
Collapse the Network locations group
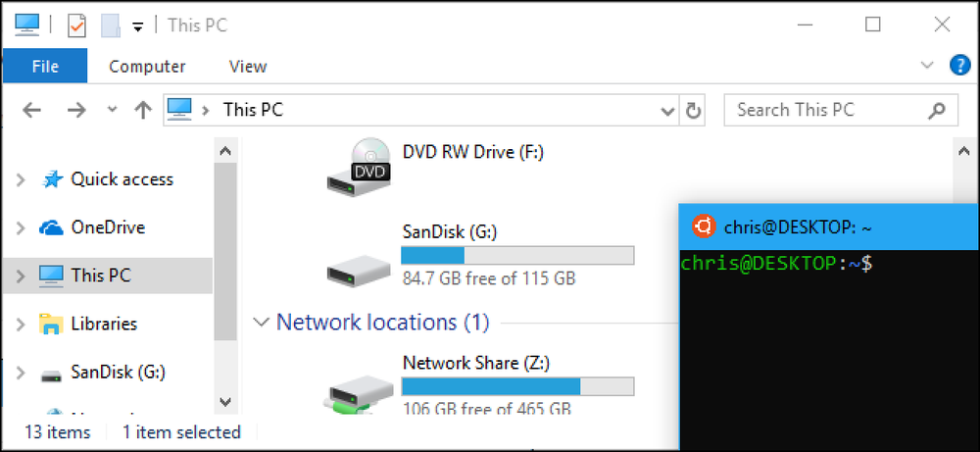[260, 323]
